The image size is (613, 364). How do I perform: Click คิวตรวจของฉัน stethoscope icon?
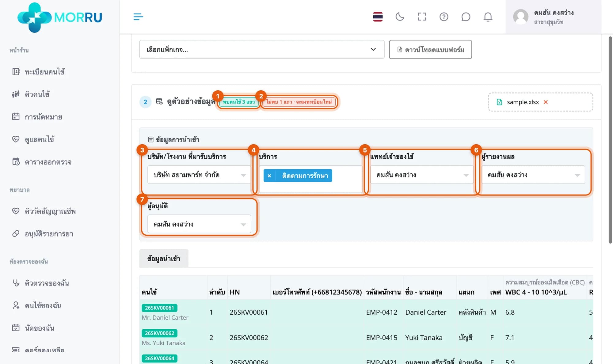tap(16, 283)
